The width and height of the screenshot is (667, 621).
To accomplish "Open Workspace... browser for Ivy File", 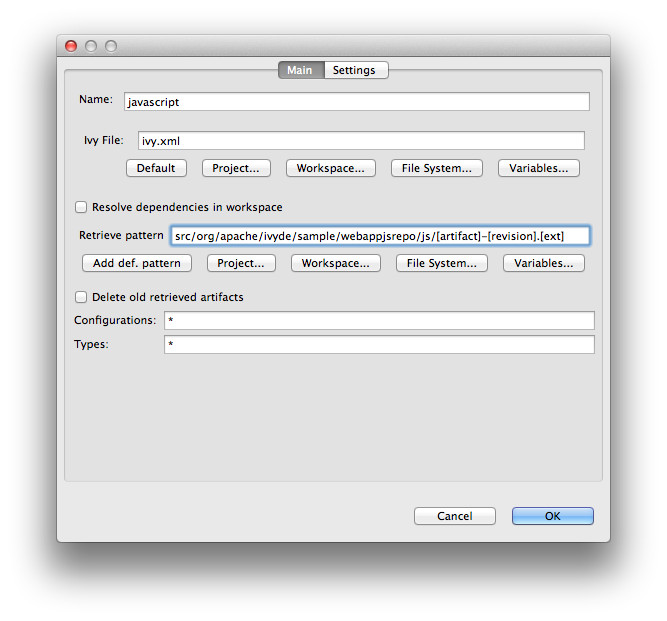I will (331, 168).
